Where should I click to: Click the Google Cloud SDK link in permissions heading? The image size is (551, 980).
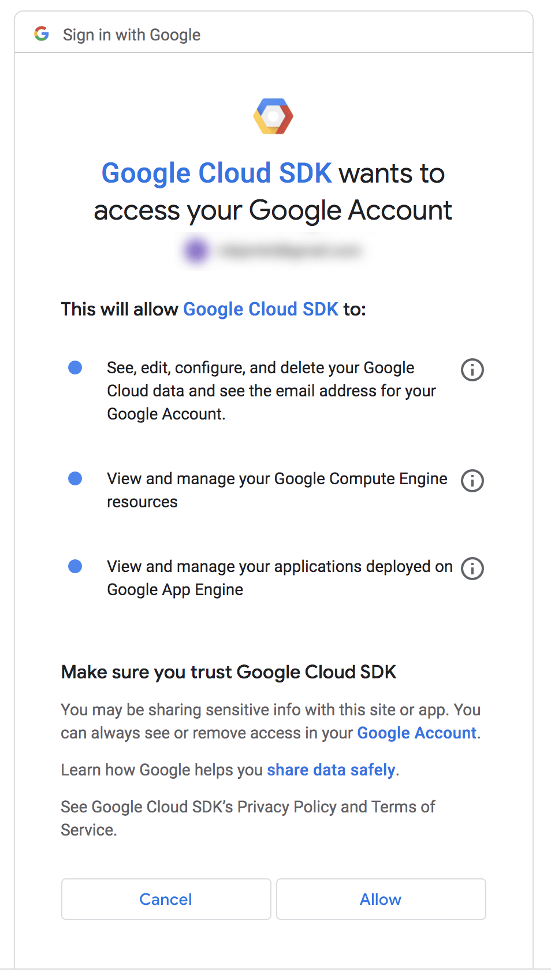(260, 309)
